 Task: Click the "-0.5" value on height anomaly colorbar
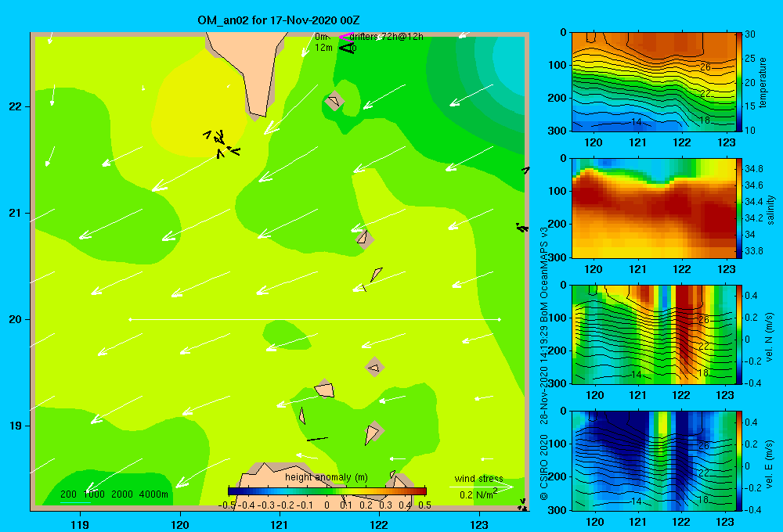(227, 505)
